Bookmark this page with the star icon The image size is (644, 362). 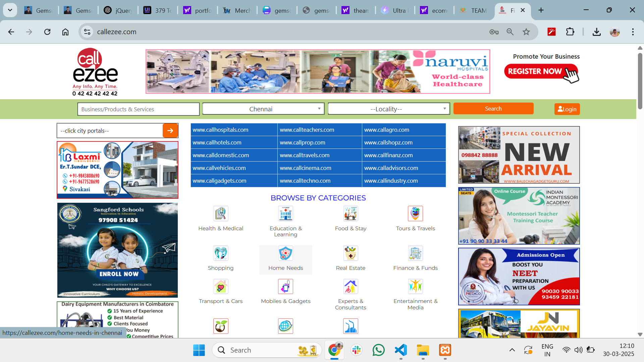tap(526, 32)
